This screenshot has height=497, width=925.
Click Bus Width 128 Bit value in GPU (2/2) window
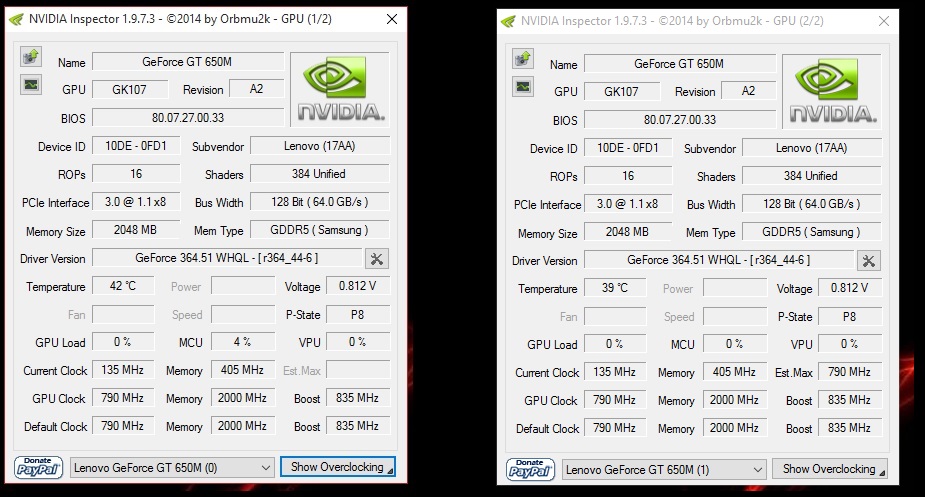point(812,204)
